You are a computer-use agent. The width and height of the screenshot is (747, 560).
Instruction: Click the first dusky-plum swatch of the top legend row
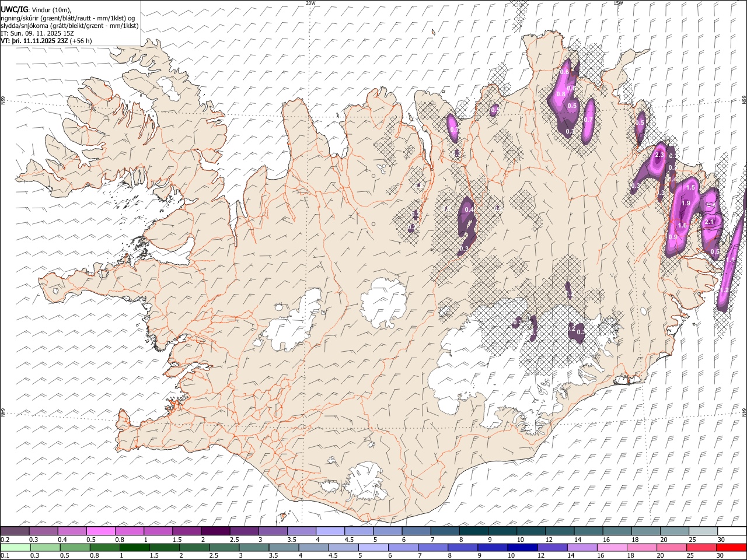click(x=15, y=531)
